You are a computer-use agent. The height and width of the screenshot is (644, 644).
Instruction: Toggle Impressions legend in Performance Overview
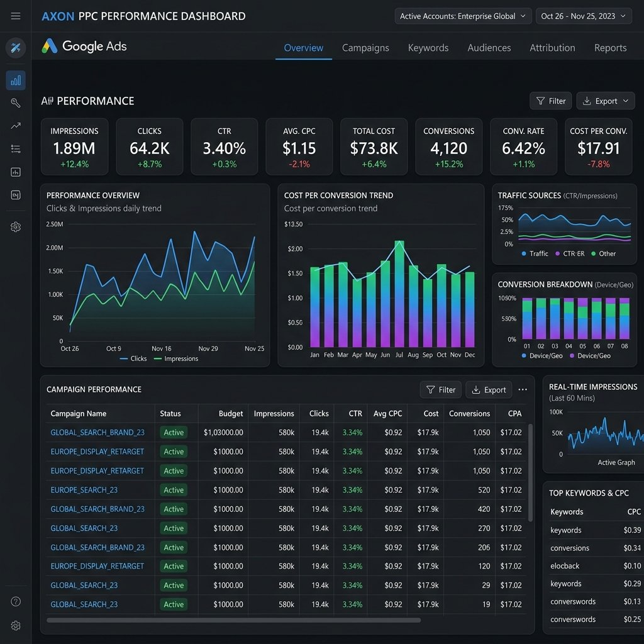tap(176, 358)
